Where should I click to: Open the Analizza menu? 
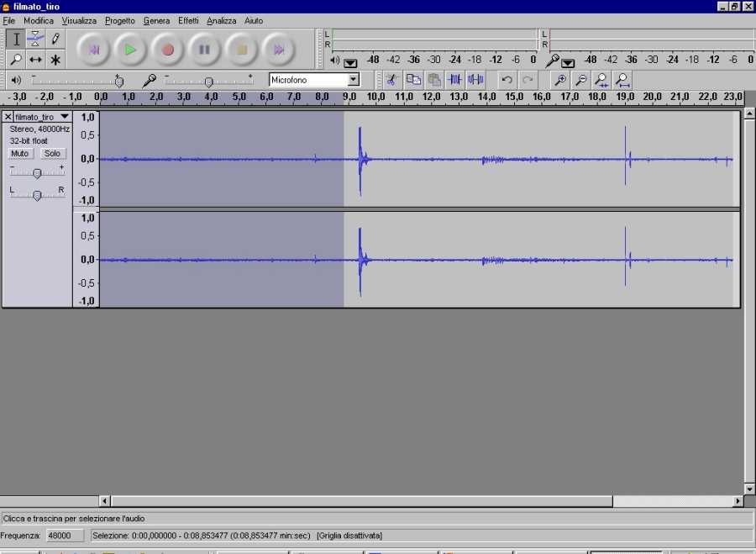[221, 21]
